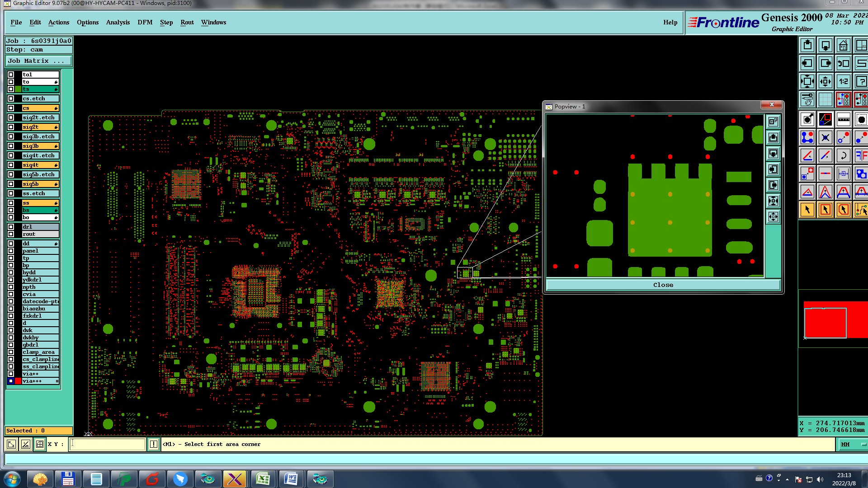Click Close button in Popview

[663, 285]
